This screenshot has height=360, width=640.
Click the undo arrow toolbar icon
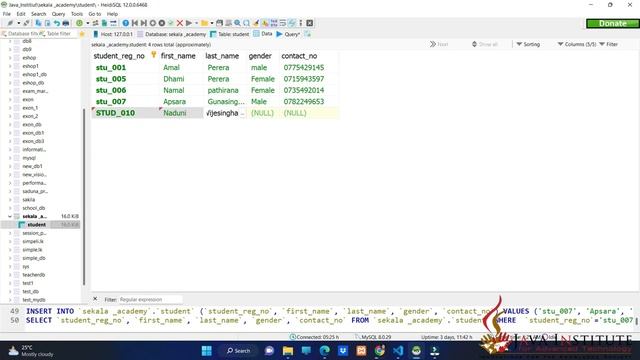click(57, 23)
